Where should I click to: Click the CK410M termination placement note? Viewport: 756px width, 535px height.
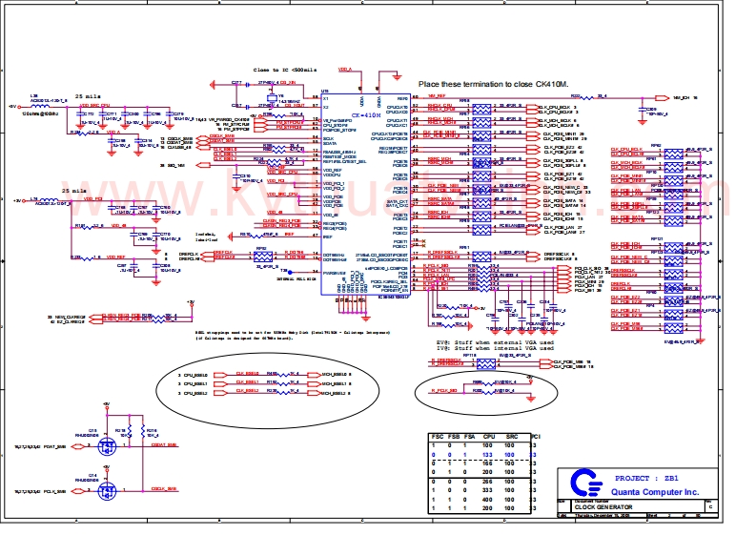(x=493, y=85)
